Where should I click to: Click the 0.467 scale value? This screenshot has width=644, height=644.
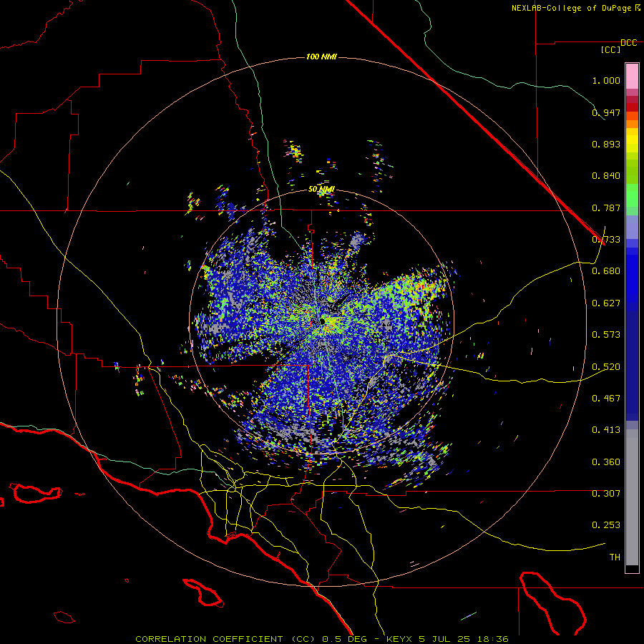[606, 399]
